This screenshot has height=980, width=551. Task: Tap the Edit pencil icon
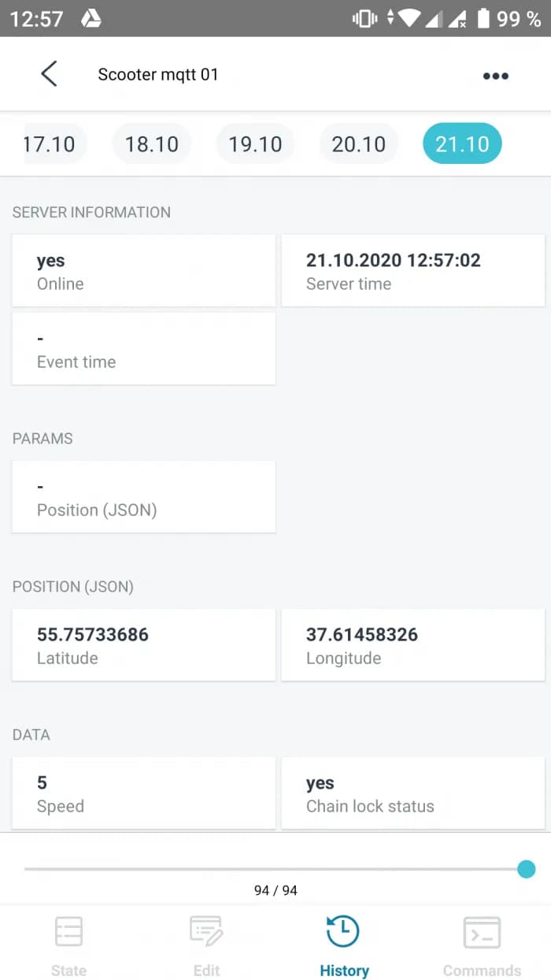[x=206, y=933]
